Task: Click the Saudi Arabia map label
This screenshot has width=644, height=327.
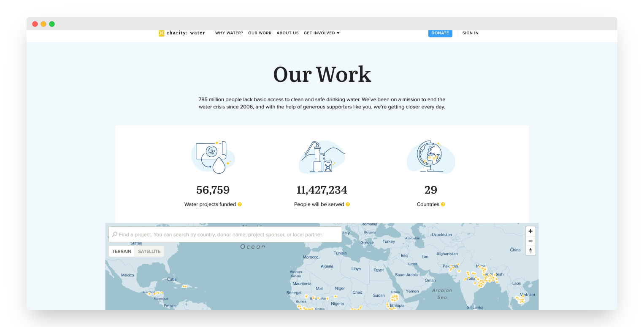Action: (406, 275)
